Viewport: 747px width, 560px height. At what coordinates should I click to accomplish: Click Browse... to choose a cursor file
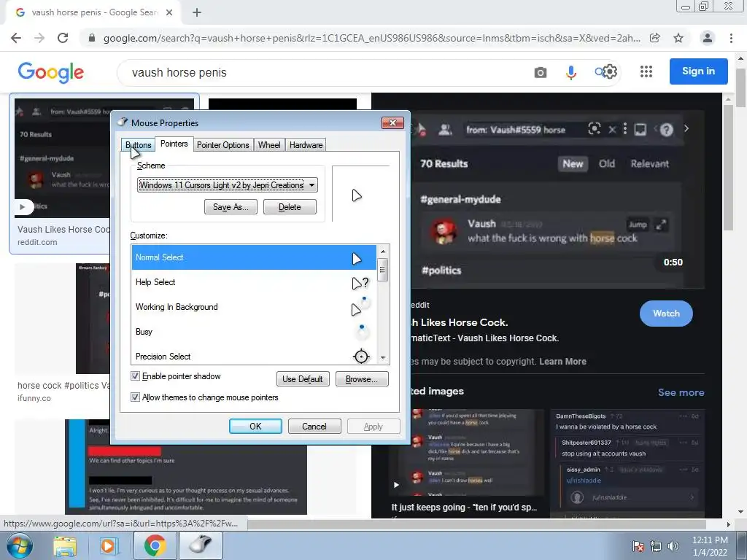362,379
